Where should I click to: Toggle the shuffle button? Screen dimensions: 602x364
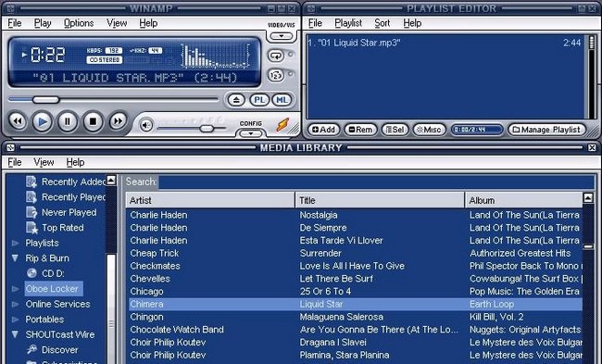(x=276, y=75)
